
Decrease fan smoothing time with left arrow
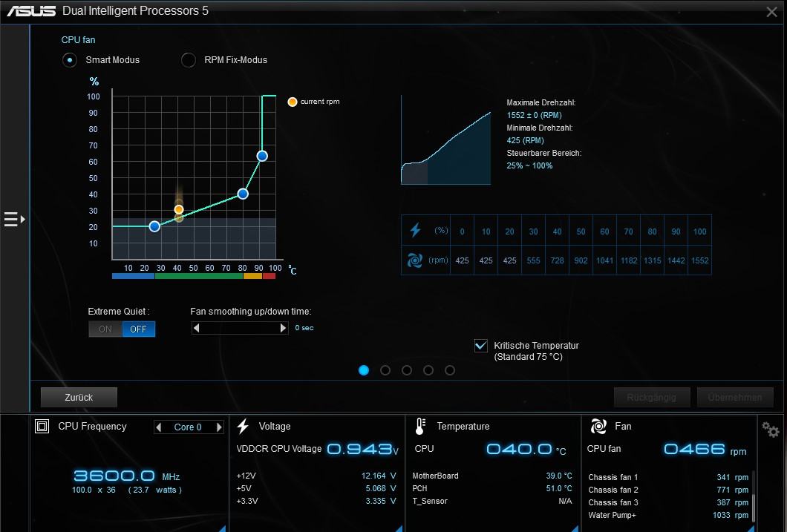click(197, 328)
